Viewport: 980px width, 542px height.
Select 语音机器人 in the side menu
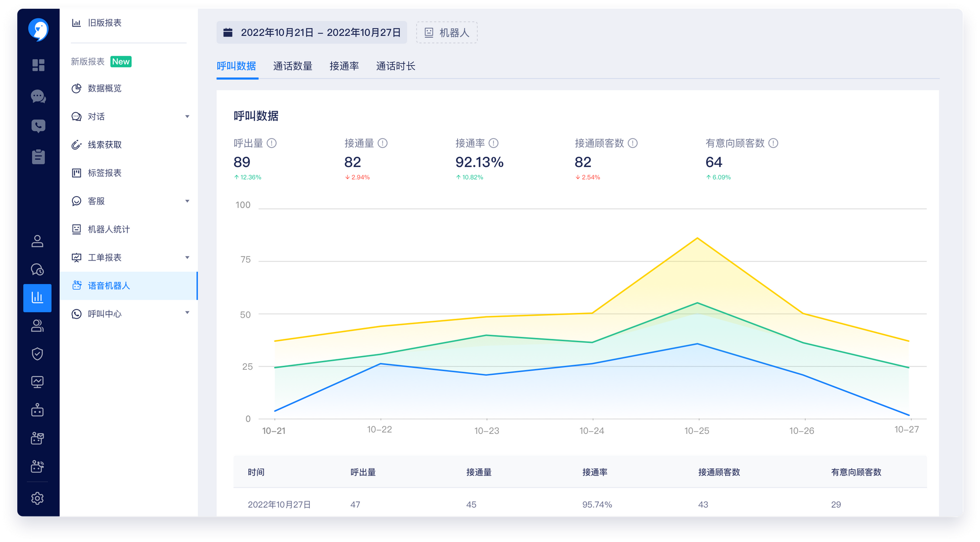click(128, 286)
